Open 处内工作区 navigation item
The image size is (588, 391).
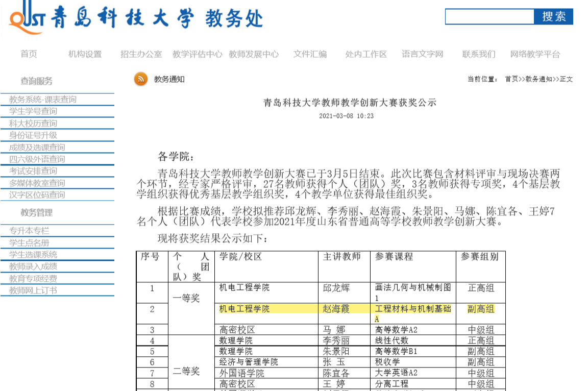point(366,54)
